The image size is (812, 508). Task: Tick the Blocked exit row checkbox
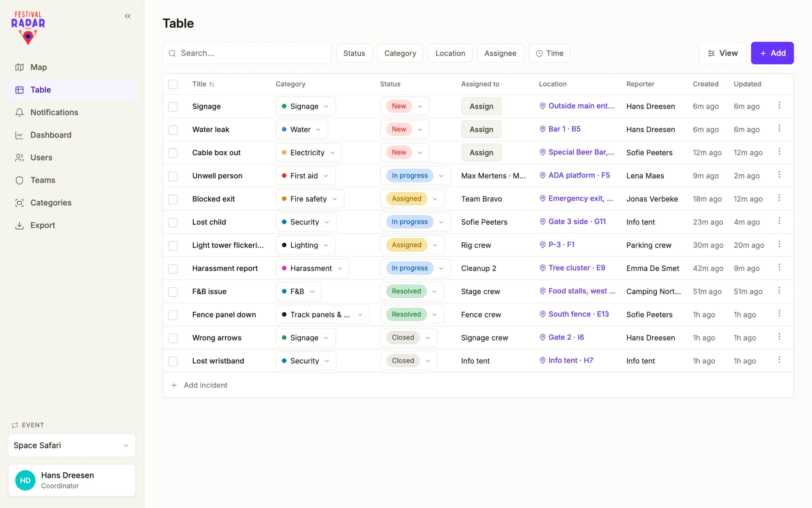[x=173, y=199]
